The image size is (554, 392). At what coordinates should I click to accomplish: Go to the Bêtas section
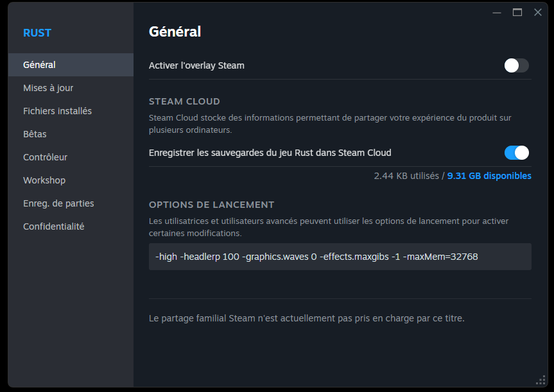(35, 134)
